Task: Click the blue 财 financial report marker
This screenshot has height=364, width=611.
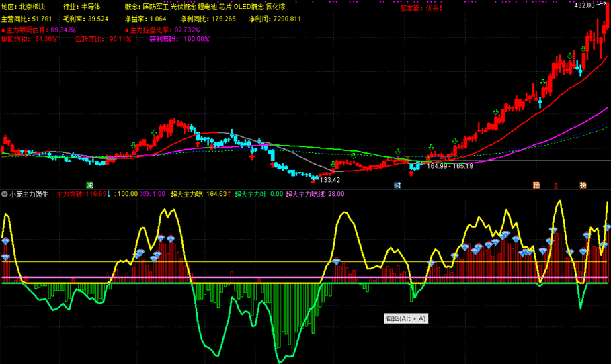Action: click(397, 185)
